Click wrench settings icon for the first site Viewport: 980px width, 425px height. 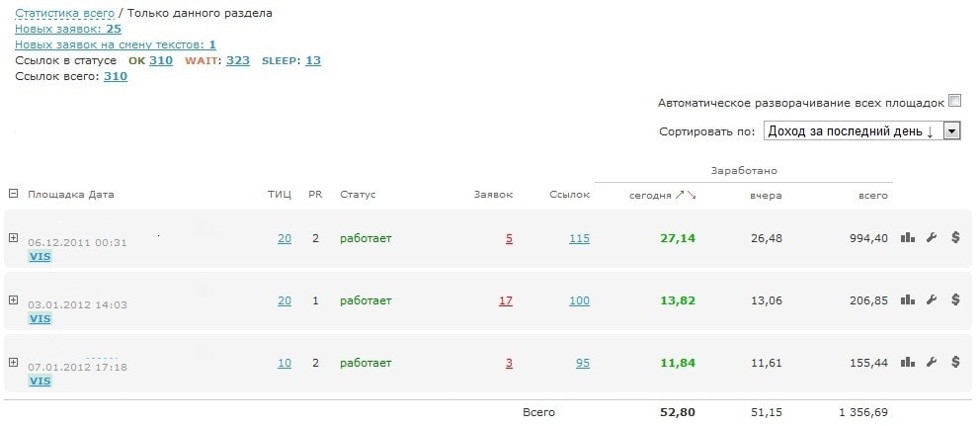931,237
